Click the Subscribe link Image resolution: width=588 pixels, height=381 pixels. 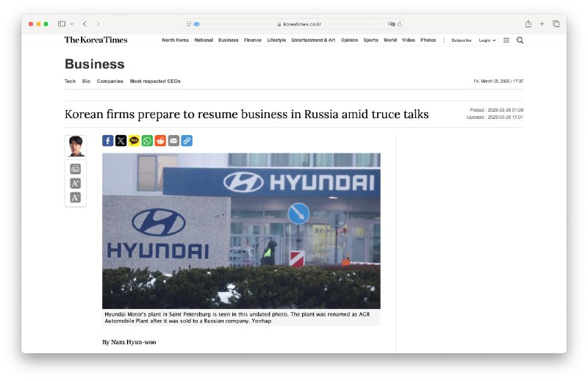pyautogui.click(x=462, y=40)
